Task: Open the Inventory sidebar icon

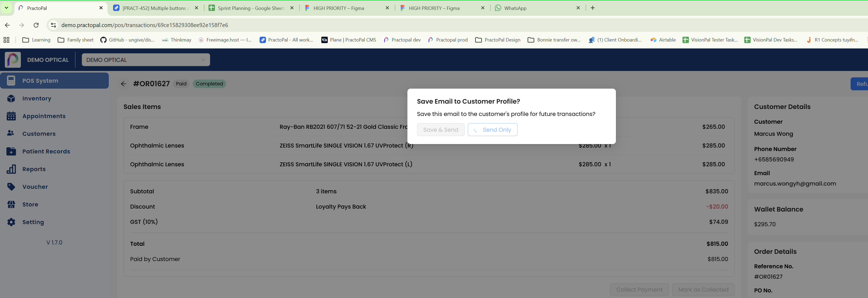Action: (x=11, y=99)
